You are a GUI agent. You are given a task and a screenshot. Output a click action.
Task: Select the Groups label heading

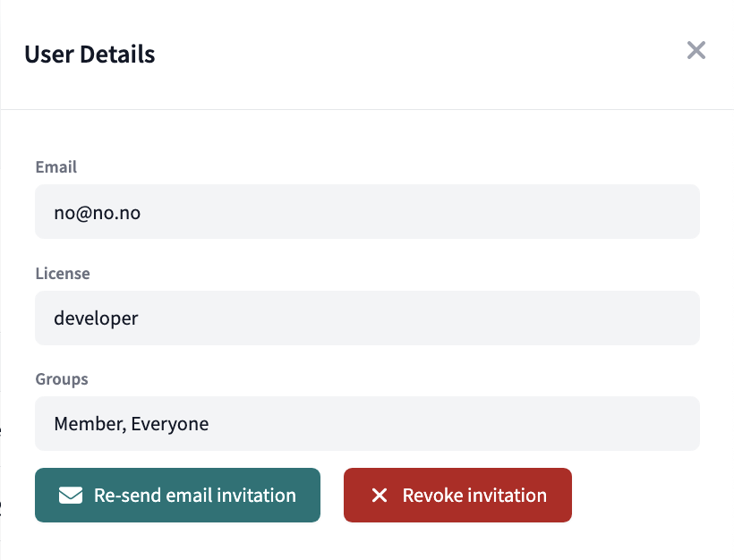click(x=61, y=379)
